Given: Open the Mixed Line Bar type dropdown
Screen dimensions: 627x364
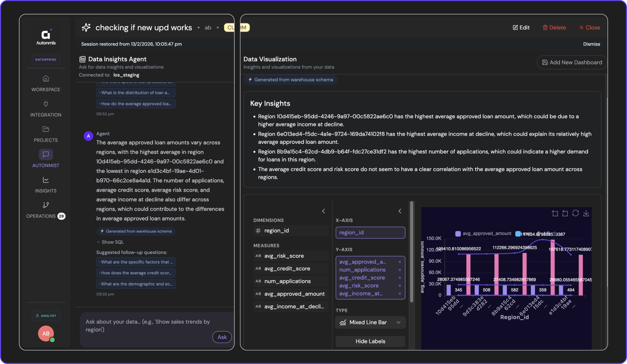Looking at the screenshot, I should (370, 323).
